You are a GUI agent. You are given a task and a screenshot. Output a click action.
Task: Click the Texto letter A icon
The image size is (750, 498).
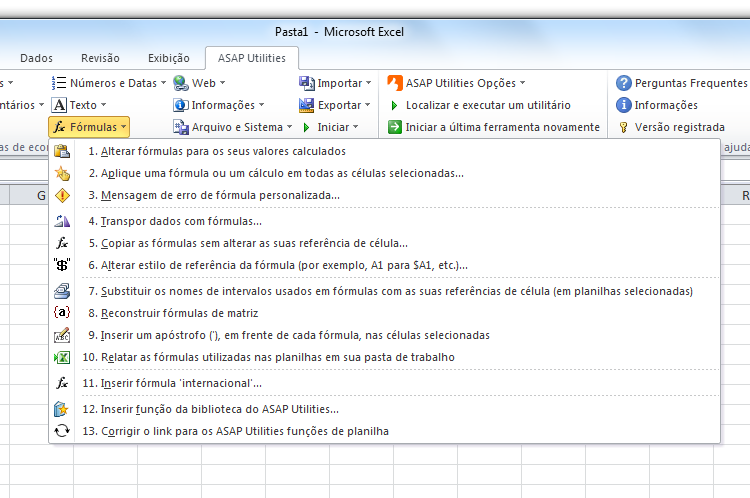tap(59, 105)
